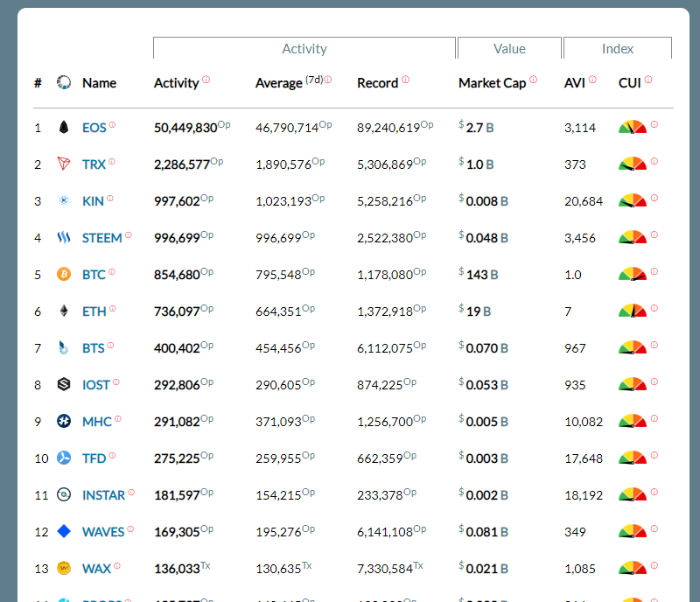The image size is (700, 602).
Task: Open the BTS coin link
Action: click(x=94, y=348)
